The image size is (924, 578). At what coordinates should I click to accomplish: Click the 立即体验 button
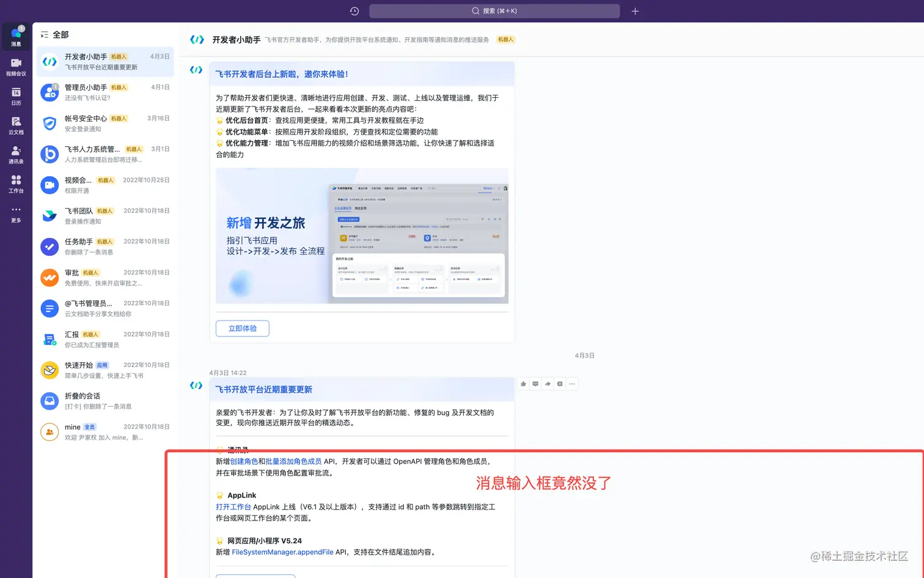(x=243, y=328)
